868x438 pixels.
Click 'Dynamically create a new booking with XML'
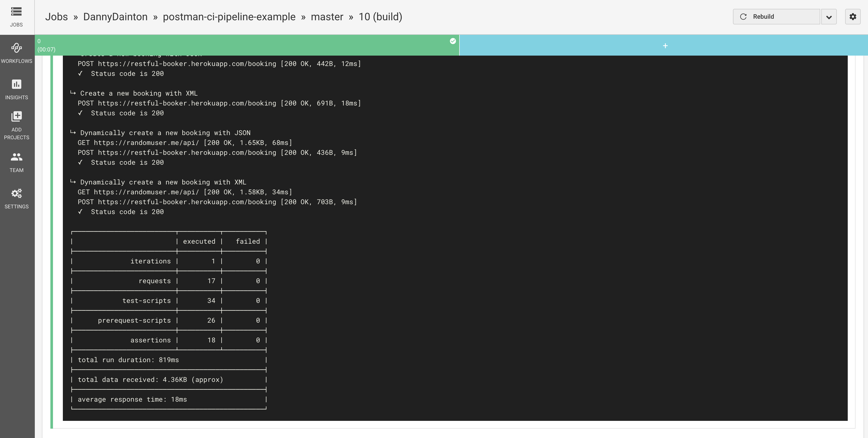pos(163,182)
